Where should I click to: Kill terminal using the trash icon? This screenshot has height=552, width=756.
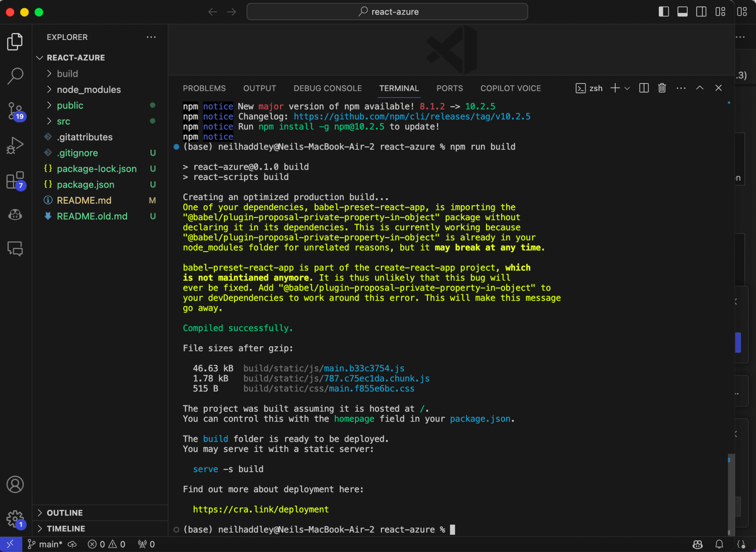click(x=662, y=88)
